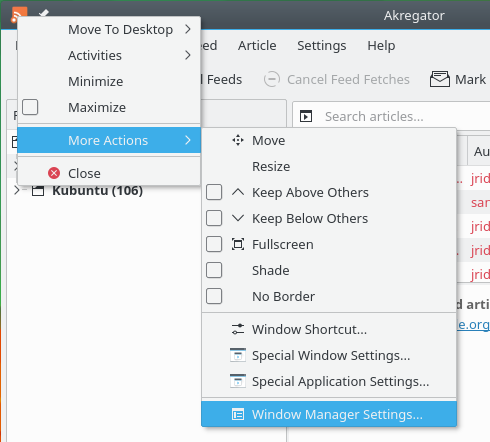
Task: Click the Window Shortcut sliders icon
Action: [x=238, y=329]
